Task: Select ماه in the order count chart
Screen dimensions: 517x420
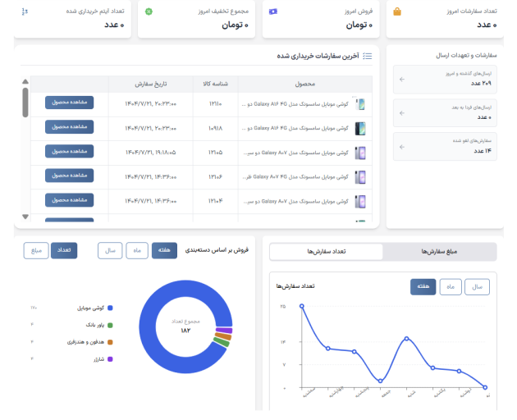Action: 451,286
